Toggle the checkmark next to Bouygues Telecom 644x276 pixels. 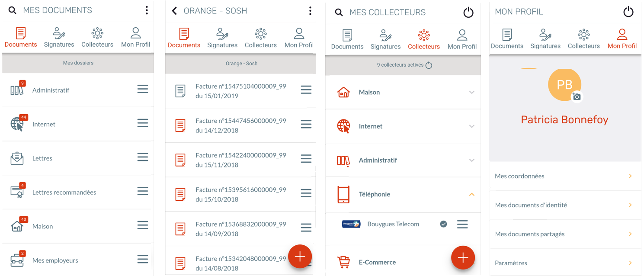coord(443,224)
